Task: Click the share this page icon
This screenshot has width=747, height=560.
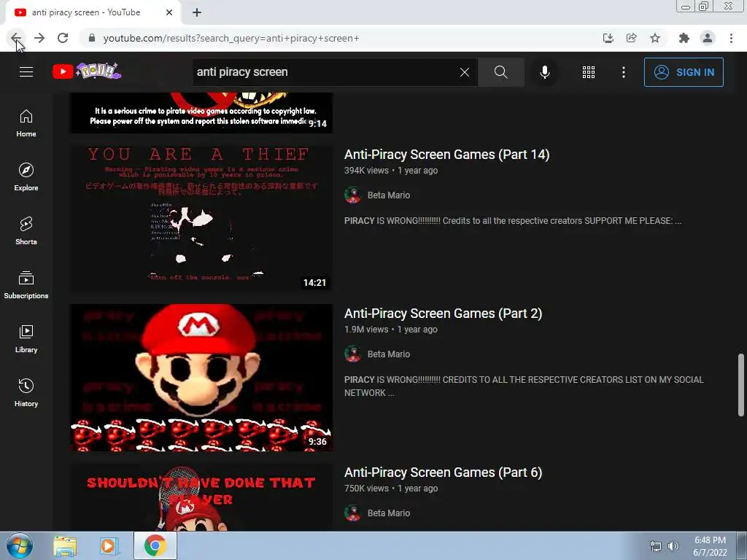Action: (x=632, y=38)
